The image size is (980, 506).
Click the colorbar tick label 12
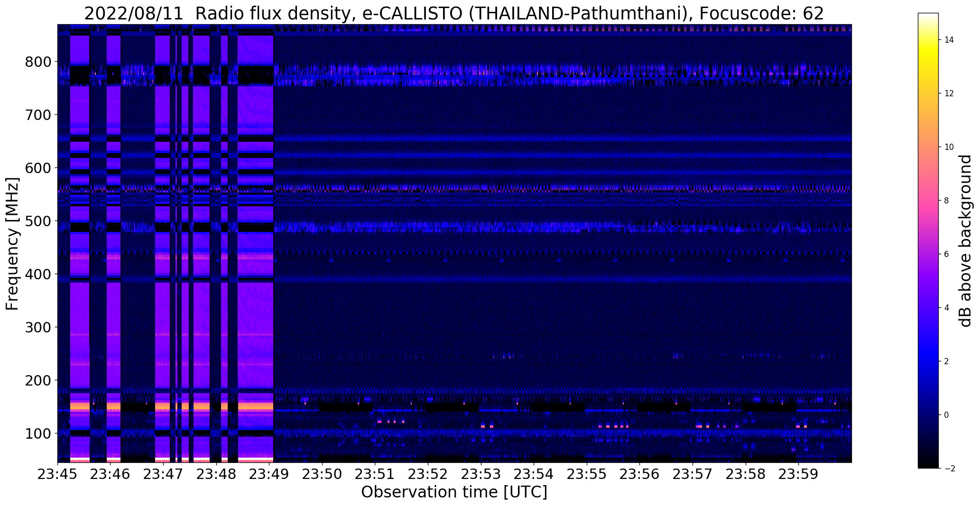pyautogui.click(x=949, y=93)
